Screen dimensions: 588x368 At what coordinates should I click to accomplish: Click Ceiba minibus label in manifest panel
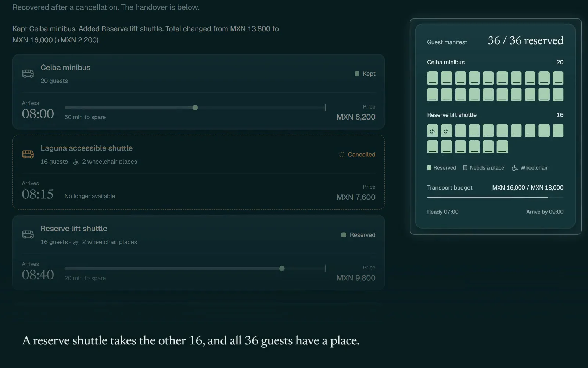click(446, 62)
